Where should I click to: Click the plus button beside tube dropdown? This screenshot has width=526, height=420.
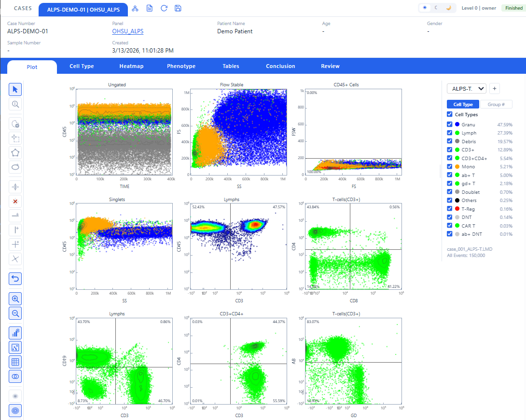495,89
